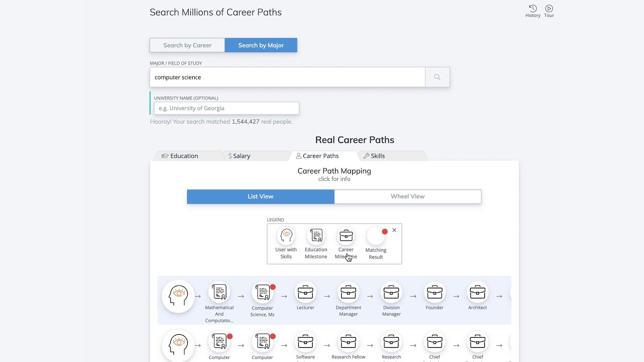This screenshot has height=362, width=644.
Task: Click the Architect briefcase icon
Action: pyautogui.click(x=477, y=292)
